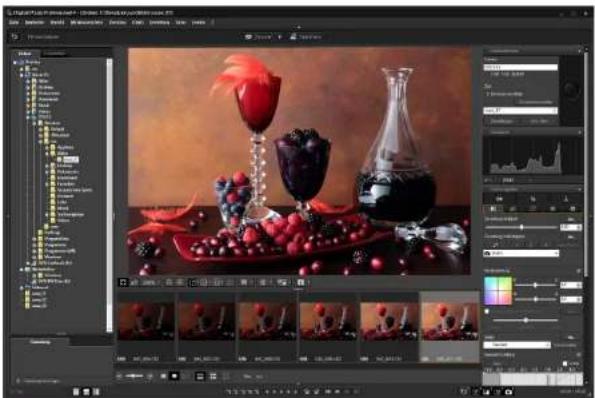
Task: Open the white dropdown above the histogram
Action: click(x=520, y=110)
